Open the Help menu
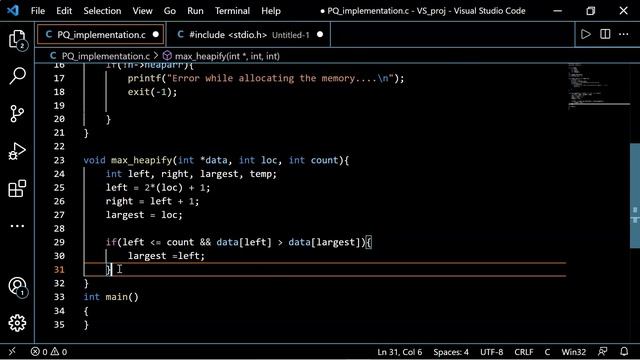 [x=271, y=11]
